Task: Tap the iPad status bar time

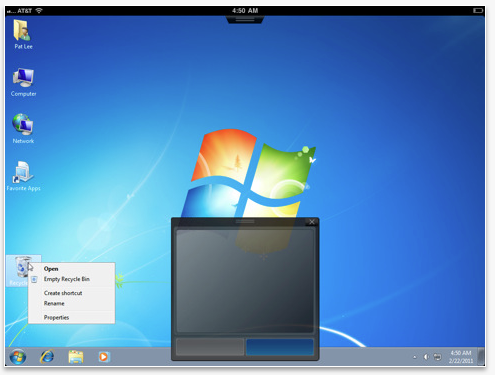Action: tap(245, 11)
